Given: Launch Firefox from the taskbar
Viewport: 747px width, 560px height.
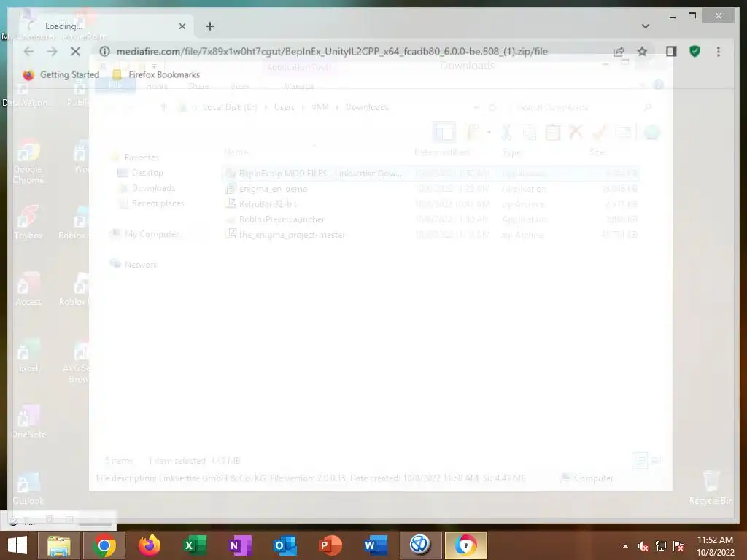Looking at the screenshot, I should [x=149, y=545].
